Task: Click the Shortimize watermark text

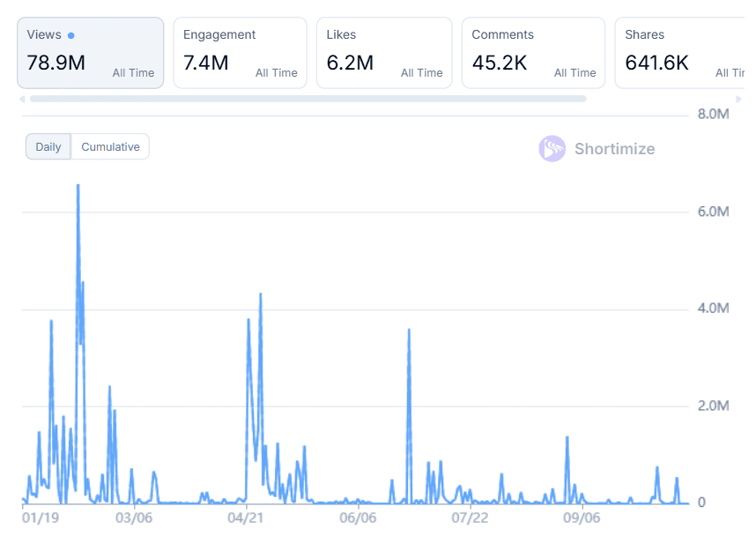Action: pyautogui.click(x=614, y=149)
